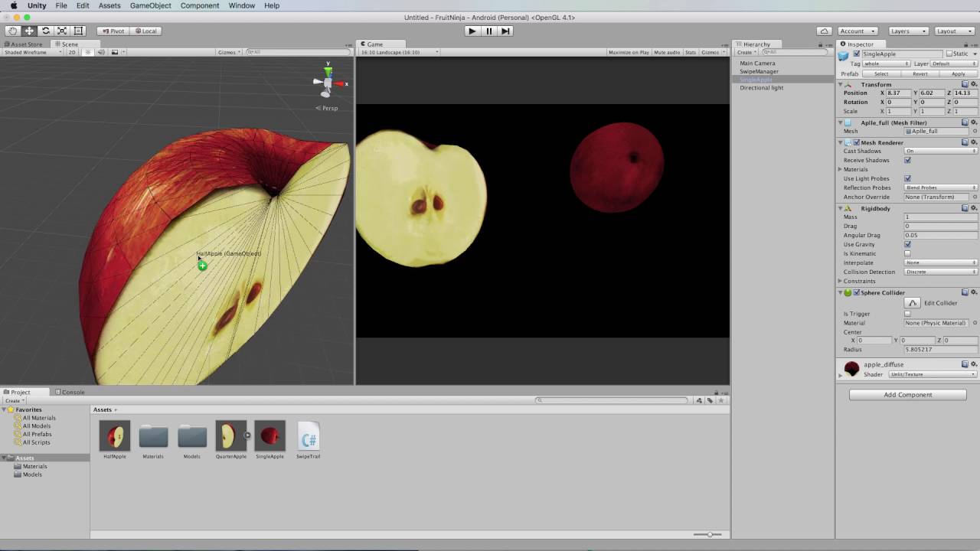This screenshot has height=551, width=980.
Task: Open the Layers dropdown
Action: pyautogui.click(x=908, y=31)
